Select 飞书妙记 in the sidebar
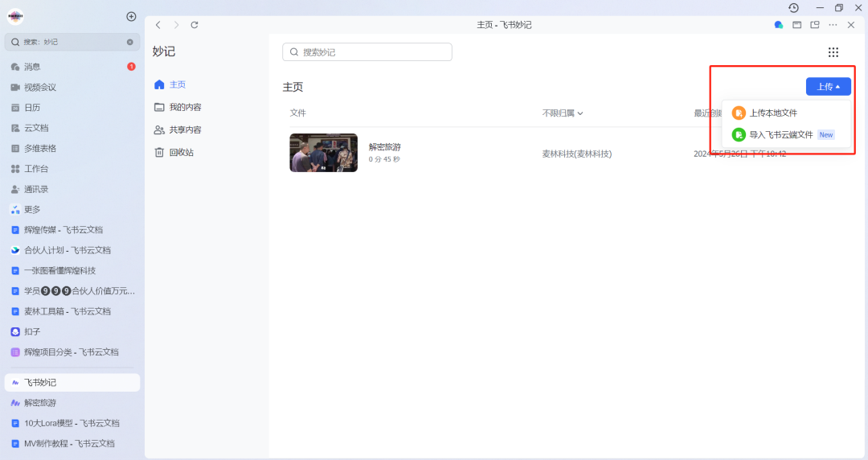The width and height of the screenshot is (868, 460). tap(72, 383)
